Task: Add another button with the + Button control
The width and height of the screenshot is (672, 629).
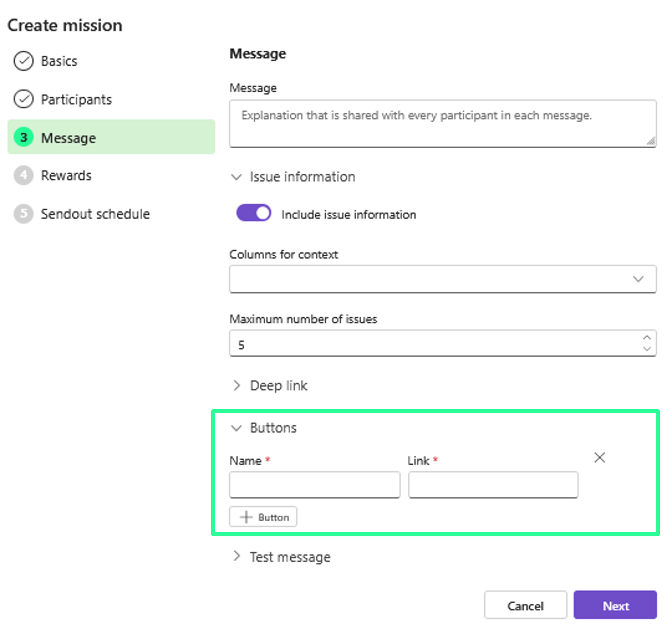Action: click(x=263, y=517)
